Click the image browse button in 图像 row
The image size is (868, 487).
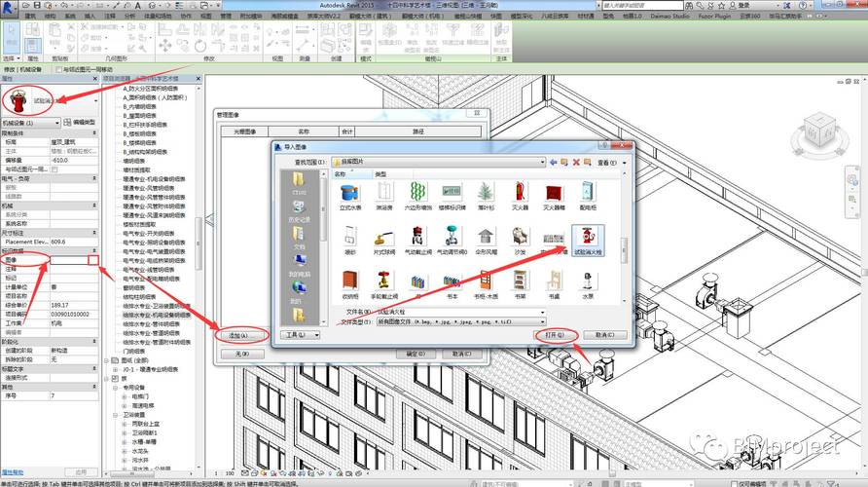[93, 260]
